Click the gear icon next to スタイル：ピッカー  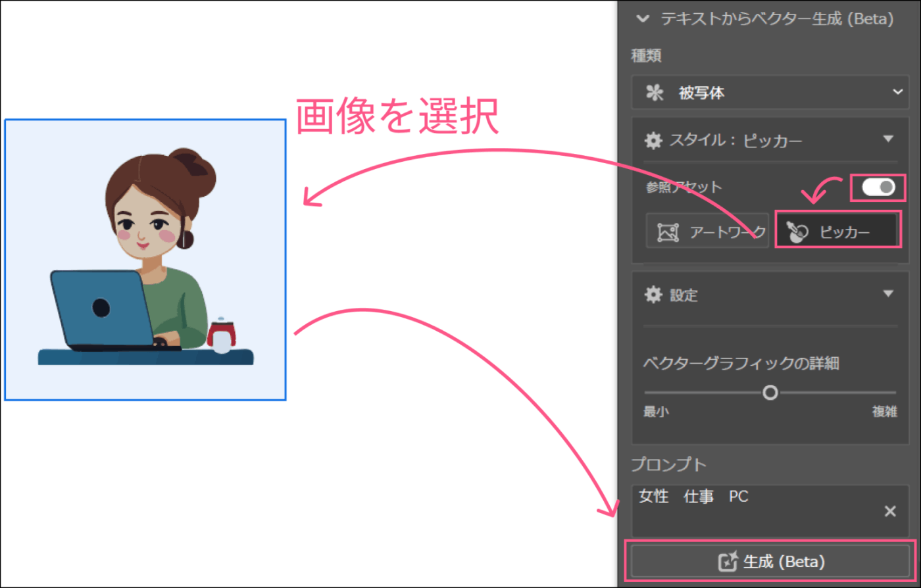point(653,140)
